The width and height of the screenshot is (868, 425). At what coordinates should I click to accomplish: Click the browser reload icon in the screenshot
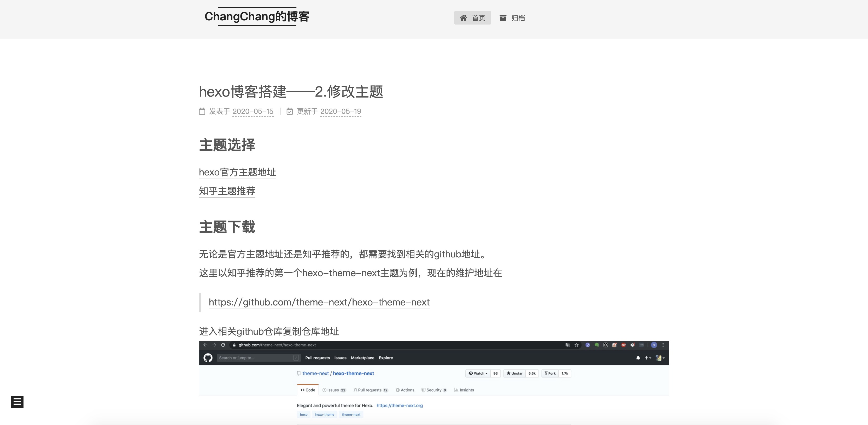(x=224, y=345)
